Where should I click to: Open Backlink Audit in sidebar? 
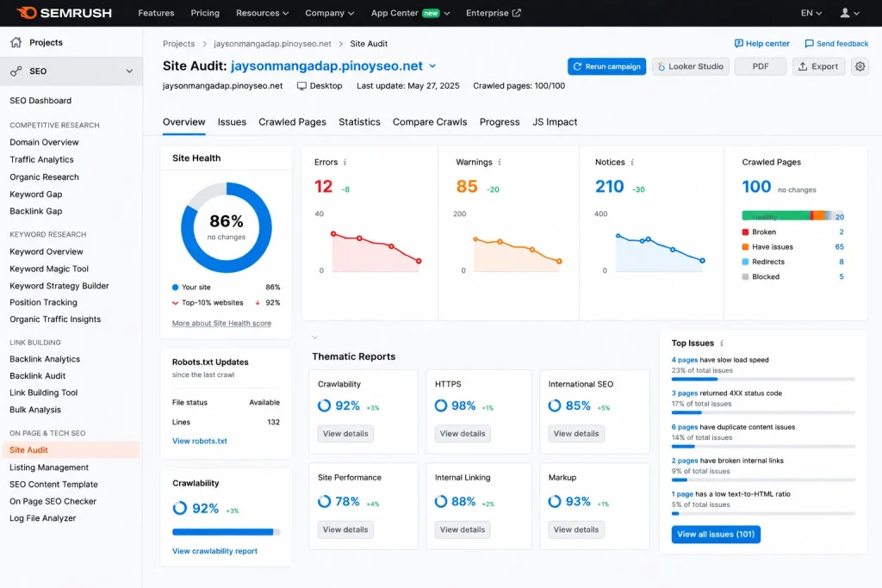(x=38, y=375)
